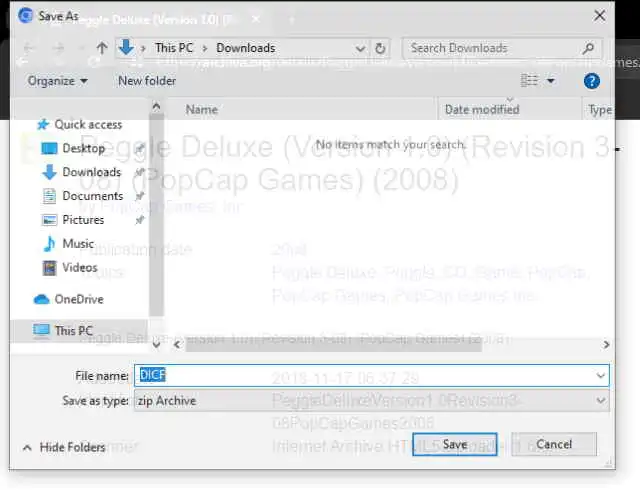Viewport: 640px width, 492px height.
Task: Click the Forward navigation arrow
Action: tap(59, 48)
